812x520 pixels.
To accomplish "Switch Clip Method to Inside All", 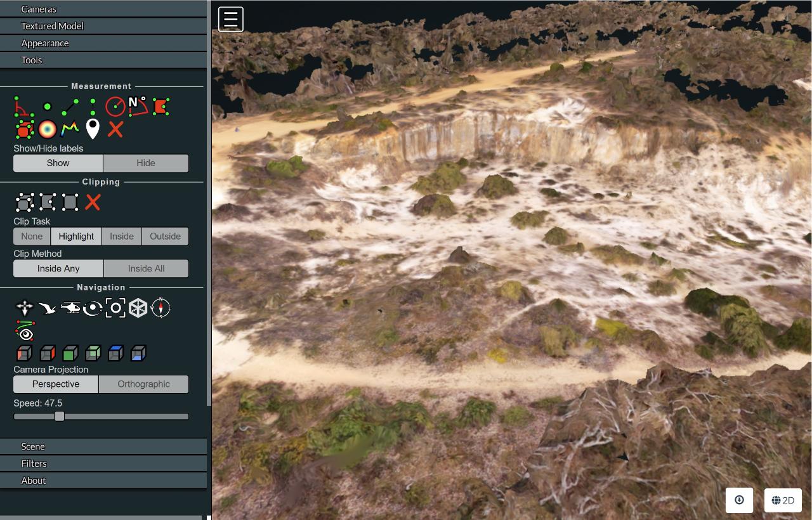I will click(146, 268).
